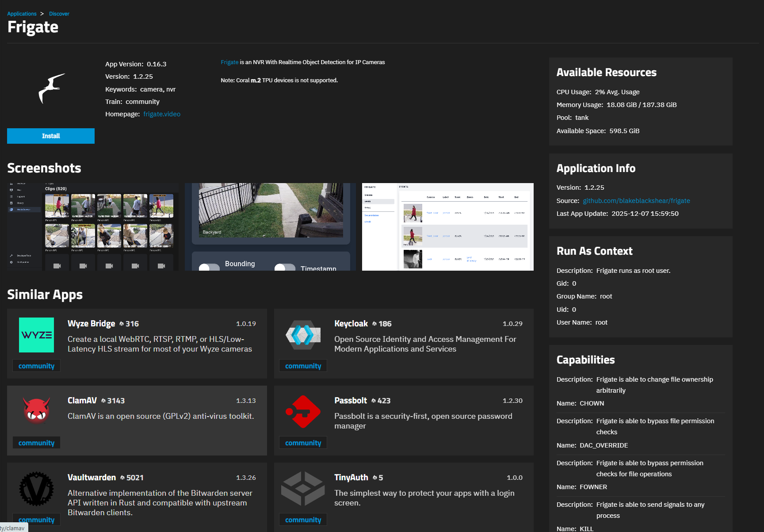Navigate to Discover breadcrumb

[x=59, y=14]
